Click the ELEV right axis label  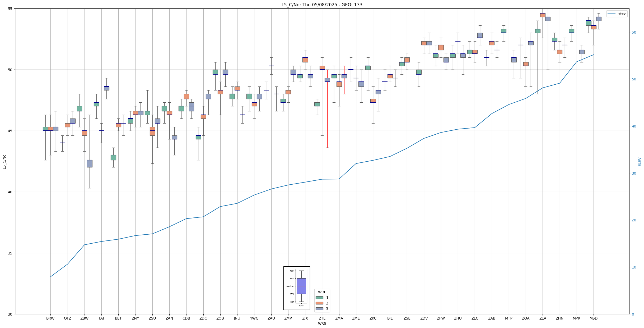tap(640, 162)
